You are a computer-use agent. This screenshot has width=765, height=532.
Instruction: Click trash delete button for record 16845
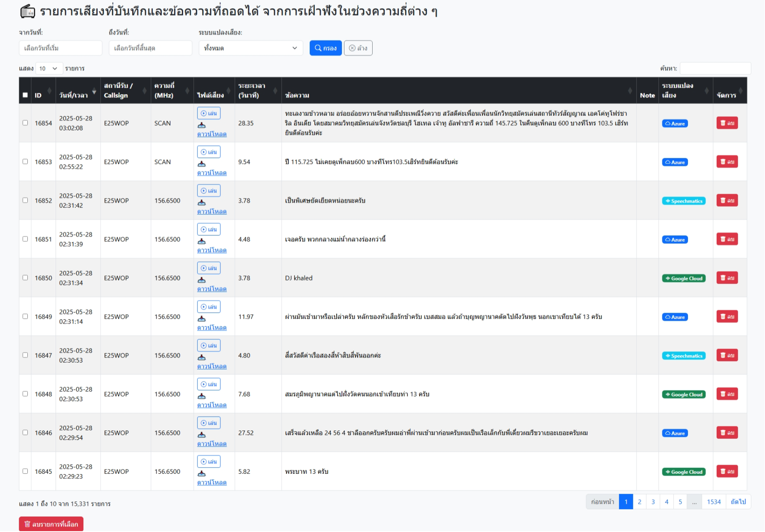tap(727, 472)
